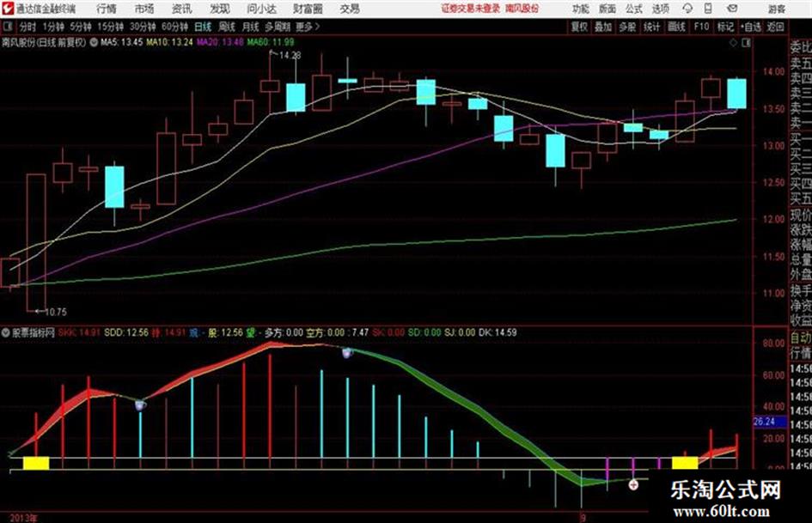Toggle the side panel icon beside the diamond
The height and width of the screenshot is (523, 812).
[746, 43]
